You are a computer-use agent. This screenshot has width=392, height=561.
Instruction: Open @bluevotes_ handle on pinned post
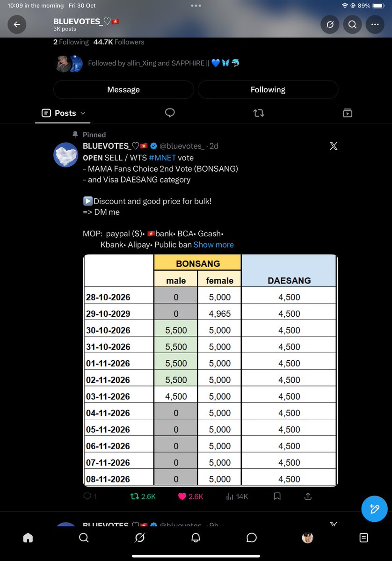tap(181, 146)
